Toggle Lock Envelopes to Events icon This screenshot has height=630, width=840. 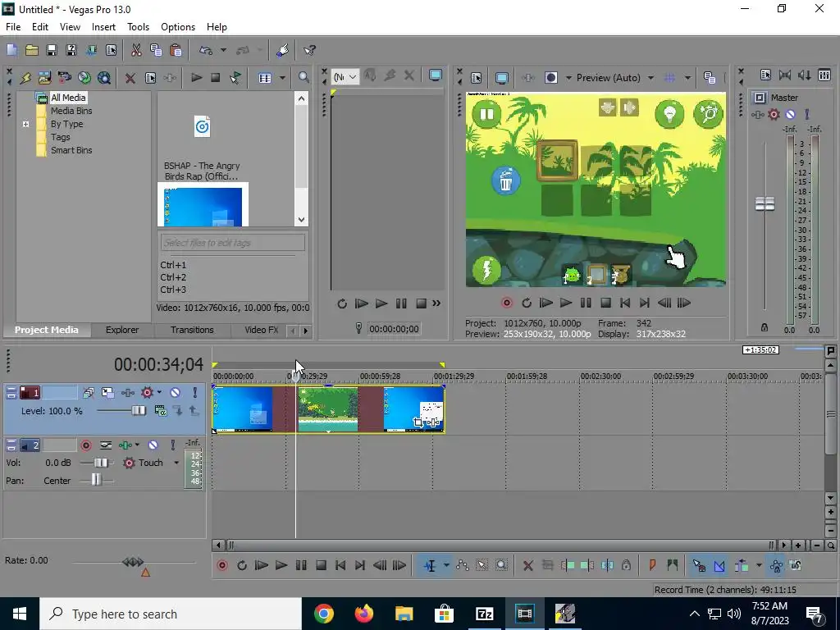point(776,565)
